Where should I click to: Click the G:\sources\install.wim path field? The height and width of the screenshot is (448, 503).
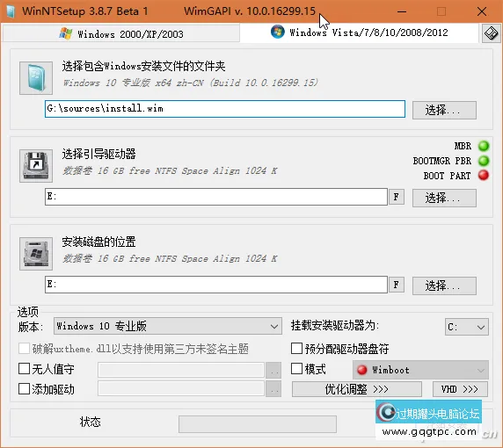coord(225,109)
